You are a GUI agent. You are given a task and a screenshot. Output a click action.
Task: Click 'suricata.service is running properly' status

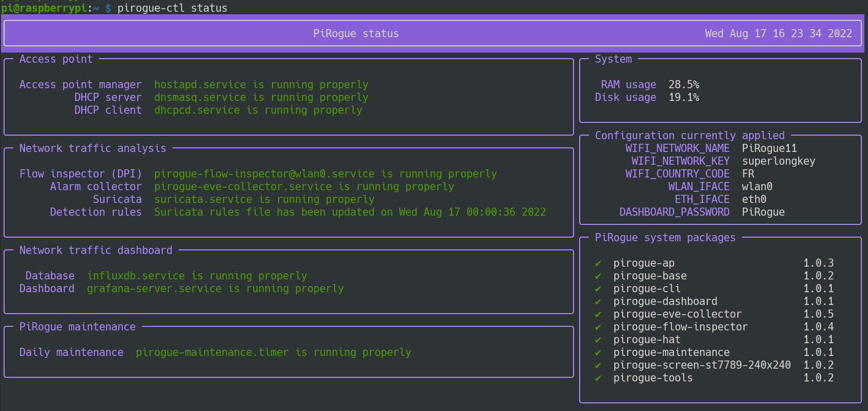pyautogui.click(x=264, y=199)
